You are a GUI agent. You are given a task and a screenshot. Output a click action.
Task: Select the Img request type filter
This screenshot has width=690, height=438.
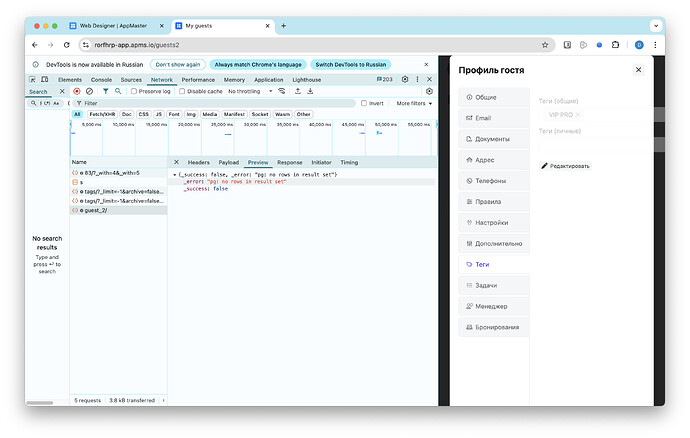pos(191,114)
